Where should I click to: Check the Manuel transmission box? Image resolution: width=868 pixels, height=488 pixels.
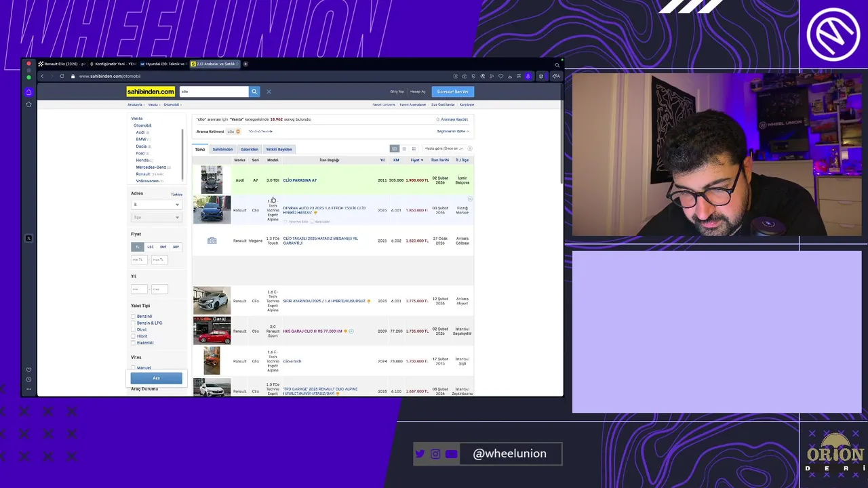click(134, 368)
